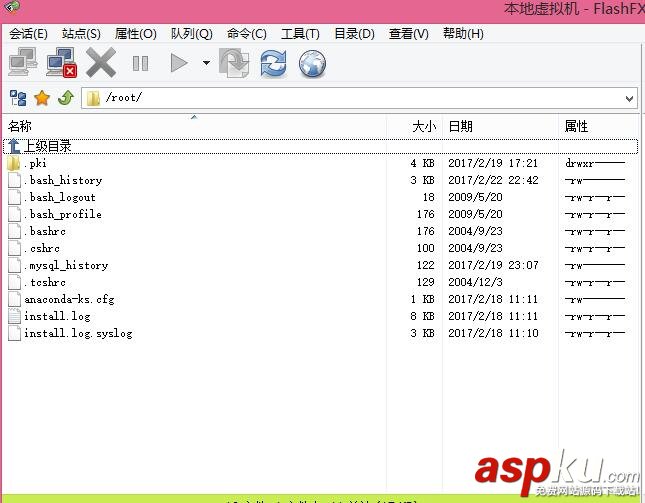The width and height of the screenshot is (645, 503).
Task: Click the Pause transfer icon
Action: [x=140, y=63]
